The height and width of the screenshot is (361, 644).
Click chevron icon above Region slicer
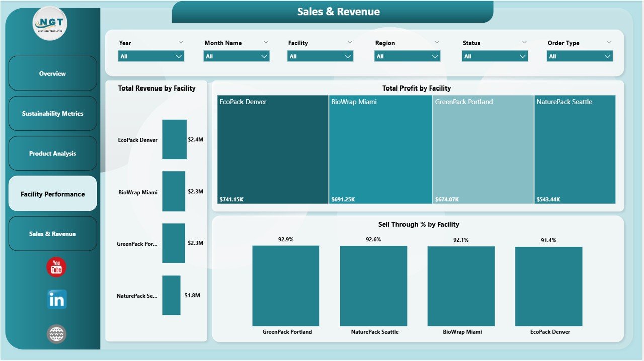(437, 43)
